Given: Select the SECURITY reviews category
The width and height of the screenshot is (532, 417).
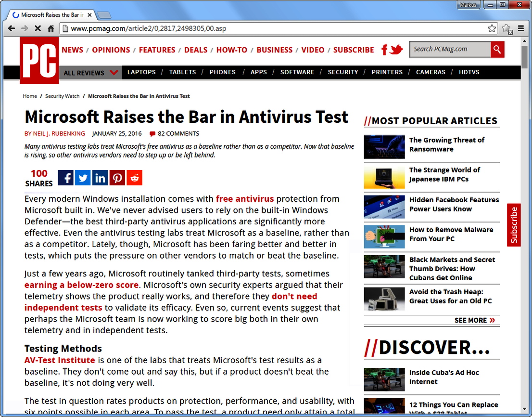Looking at the screenshot, I should 342,72.
